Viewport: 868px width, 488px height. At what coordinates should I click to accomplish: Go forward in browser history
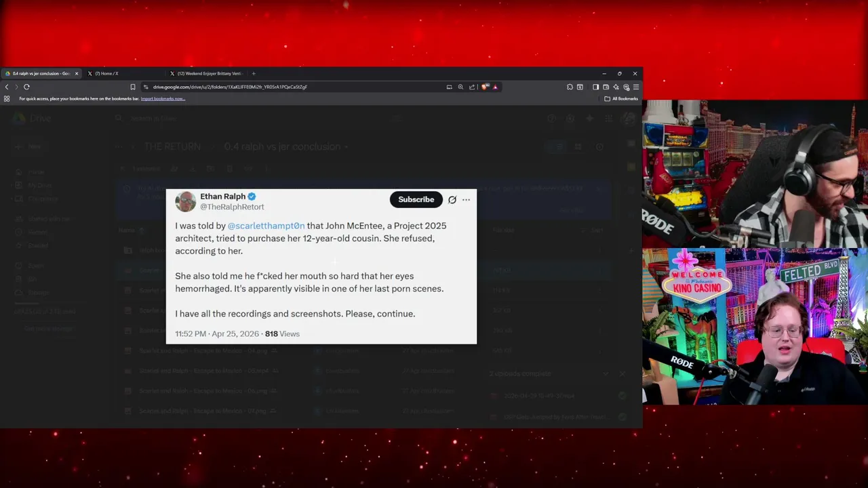[x=16, y=87]
